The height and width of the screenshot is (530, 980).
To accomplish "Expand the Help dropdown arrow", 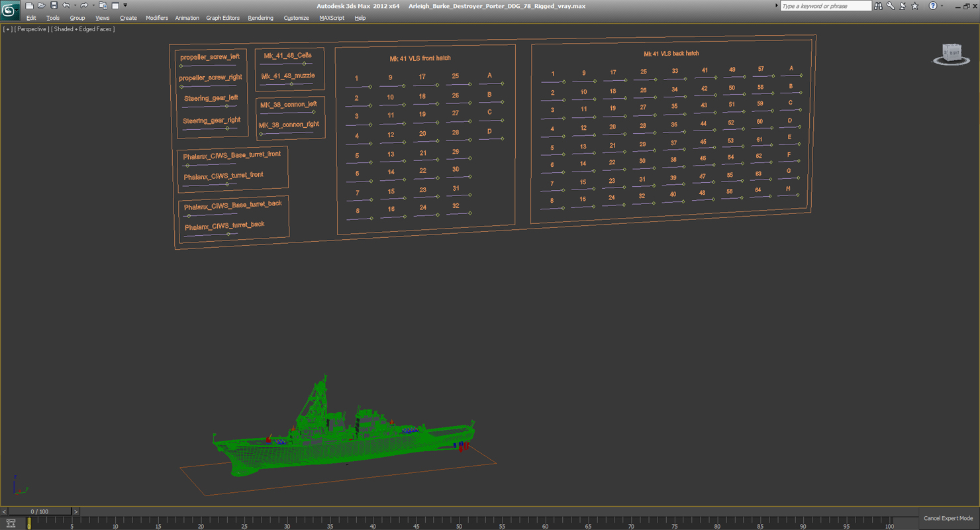I will 942,6.
